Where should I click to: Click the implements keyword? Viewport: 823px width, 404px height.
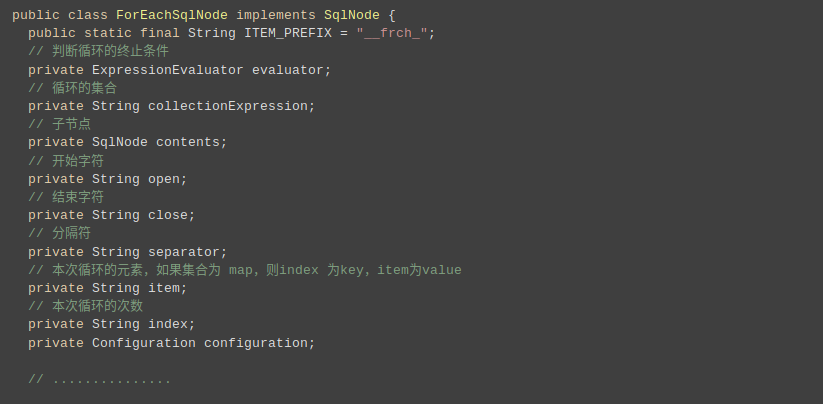click(x=276, y=15)
